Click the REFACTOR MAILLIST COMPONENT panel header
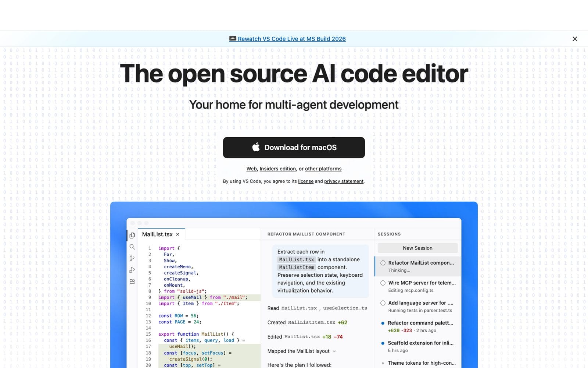 (306, 234)
